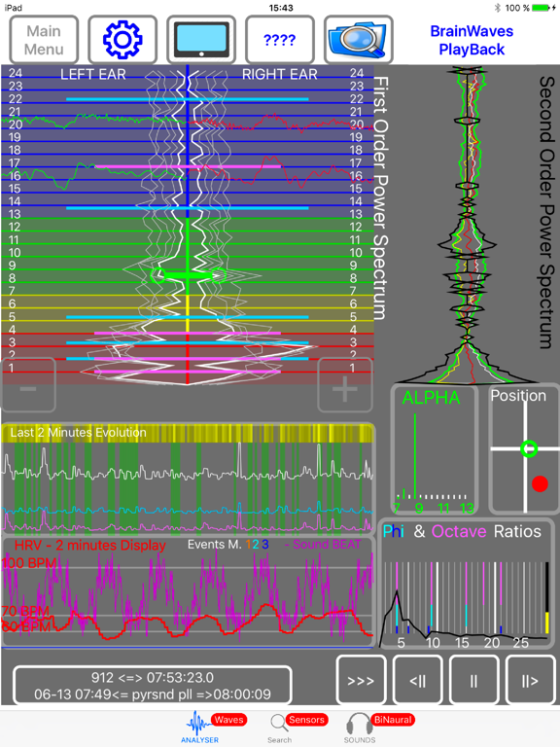Tap the BrainWaves PlayBack title
Viewport: 560px width, 747px height.
[472, 40]
